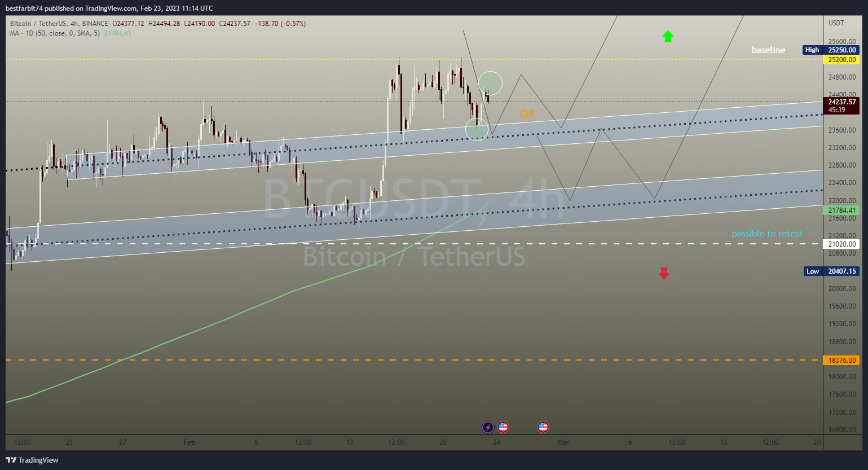Select the 'possible to retest' annotation
Screen dimensions: 868x470
click(767, 234)
